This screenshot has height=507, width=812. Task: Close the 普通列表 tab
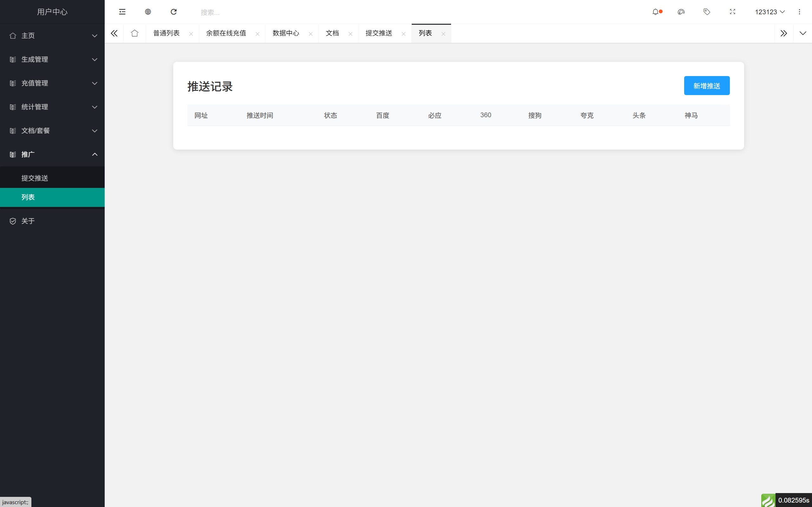(191, 34)
